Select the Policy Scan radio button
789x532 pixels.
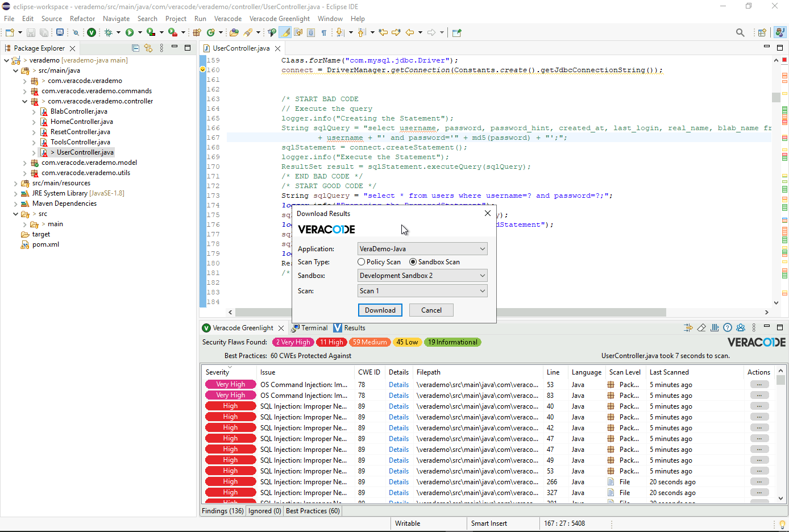(362, 262)
